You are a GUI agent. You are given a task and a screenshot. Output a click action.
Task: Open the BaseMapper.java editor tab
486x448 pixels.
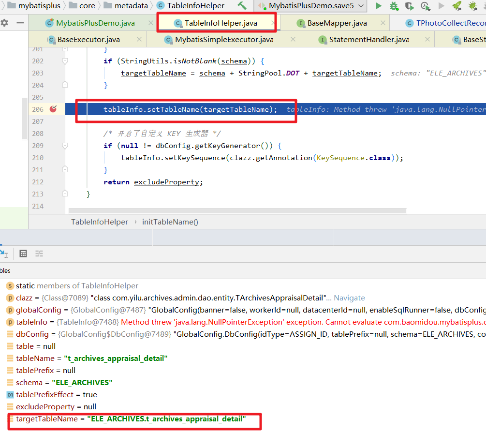click(x=337, y=23)
